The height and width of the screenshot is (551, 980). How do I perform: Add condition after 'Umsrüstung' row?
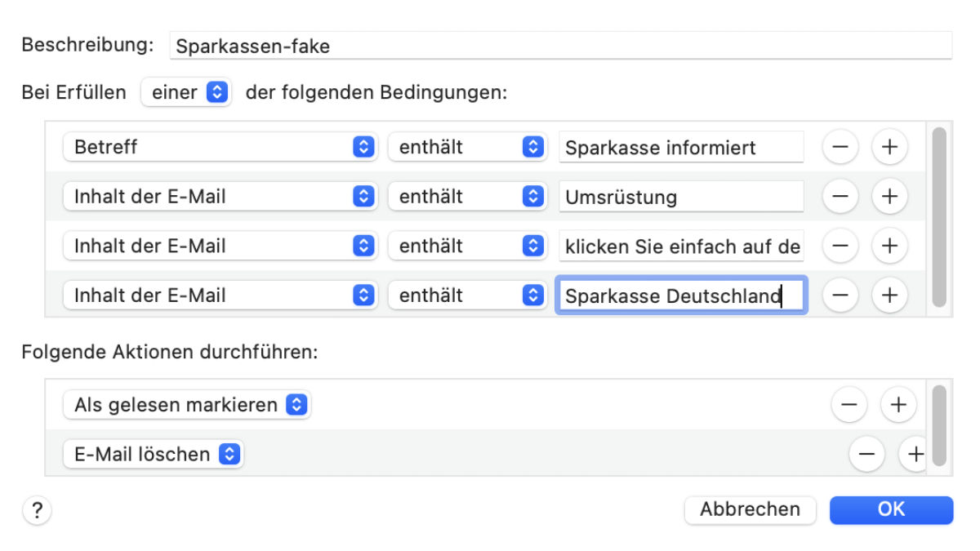coord(890,197)
